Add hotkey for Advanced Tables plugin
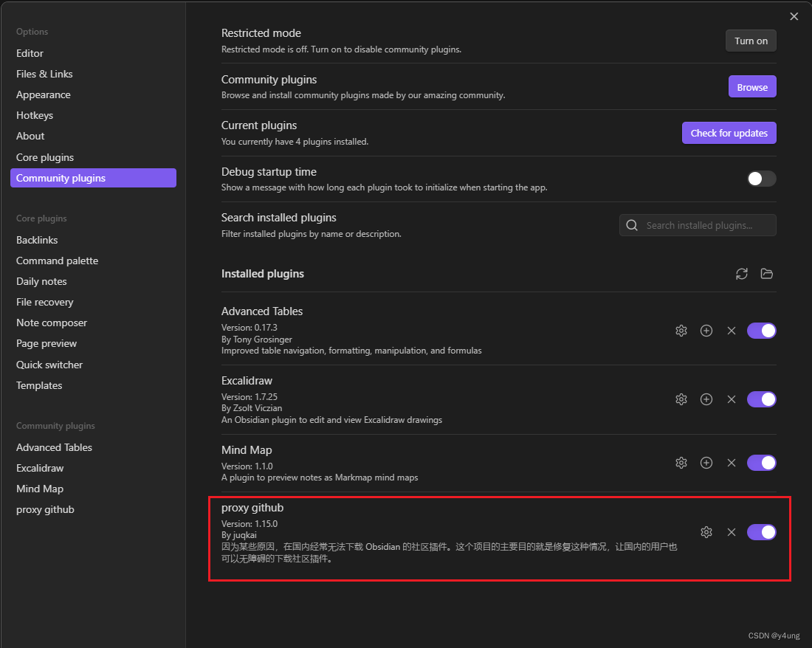Viewport: 812px width, 648px height. point(706,331)
